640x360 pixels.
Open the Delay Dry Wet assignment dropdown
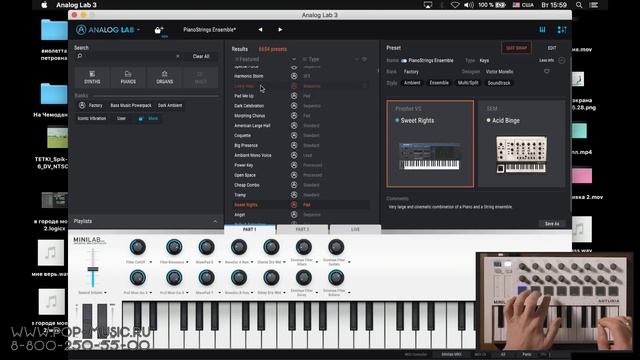pos(284,293)
